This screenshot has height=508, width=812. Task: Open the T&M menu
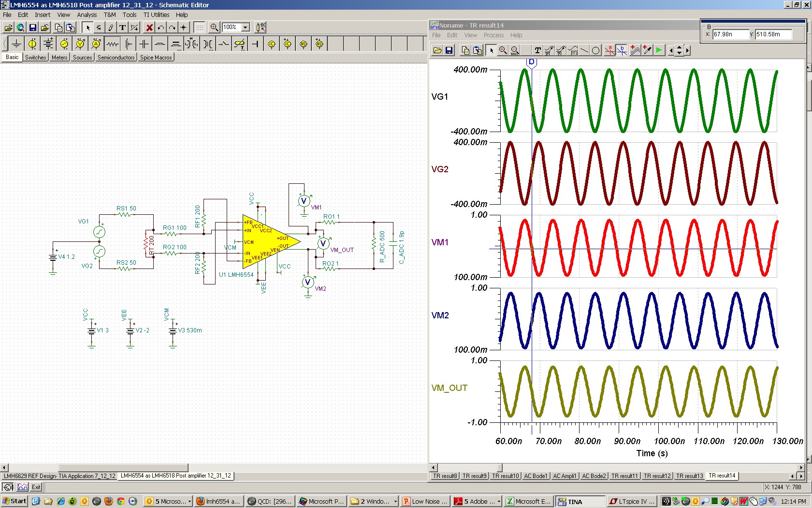[x=110, y=15]
